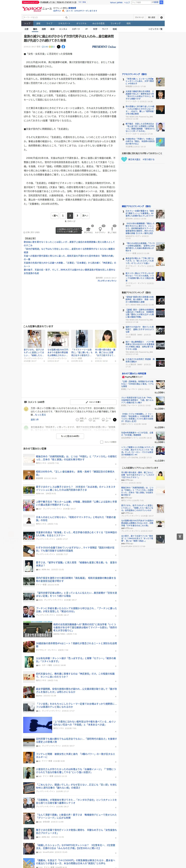Select the エンタメ category tab

click(63, 29)
